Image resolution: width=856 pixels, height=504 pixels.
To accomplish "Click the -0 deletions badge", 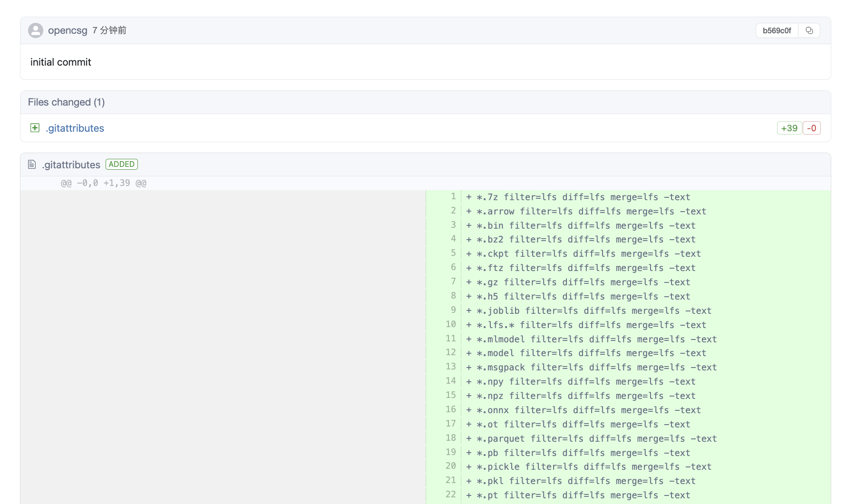I will coord(811,128).
